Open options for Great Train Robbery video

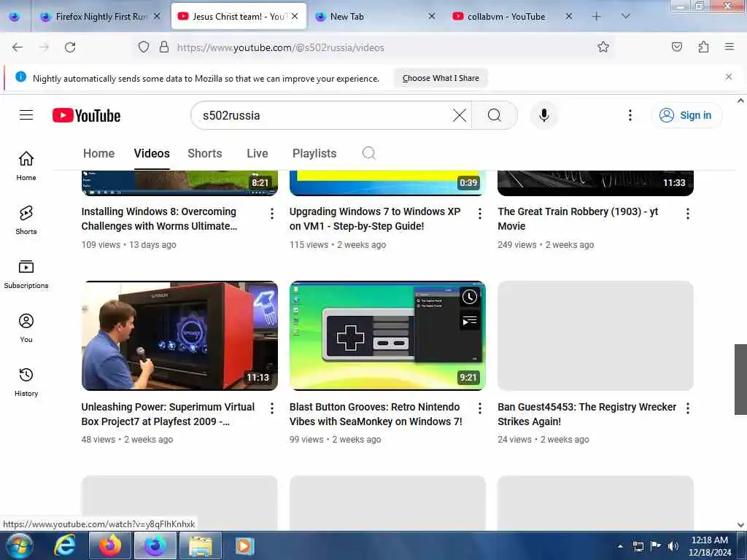[x=687, y=214]
